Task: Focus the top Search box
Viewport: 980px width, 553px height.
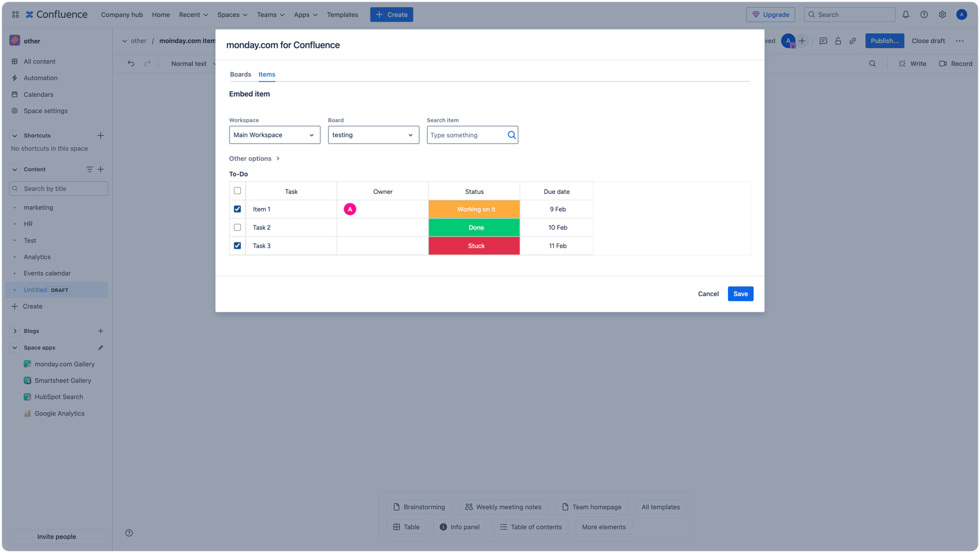Action: click(x=849, y=14)
